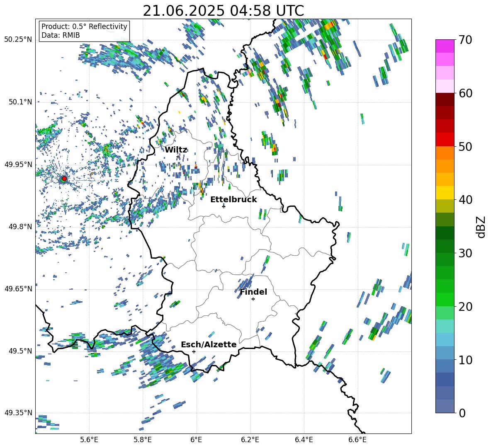Click the colorbar tick label 10
The width and height of the screenshot is (491, 448).
click(x=465, y=360)
